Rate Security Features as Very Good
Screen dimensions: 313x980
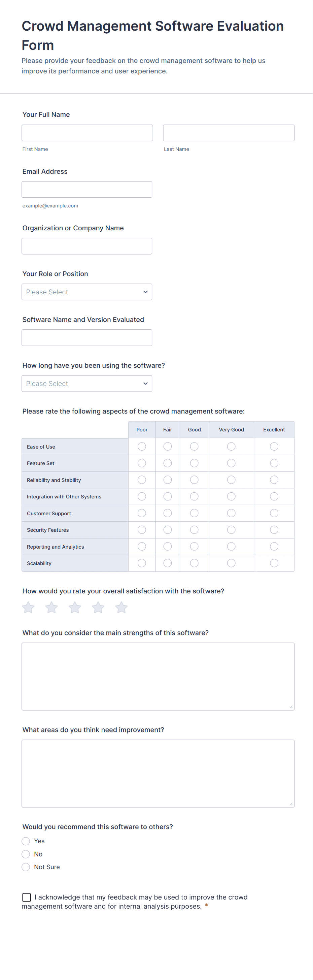[231, 530]
